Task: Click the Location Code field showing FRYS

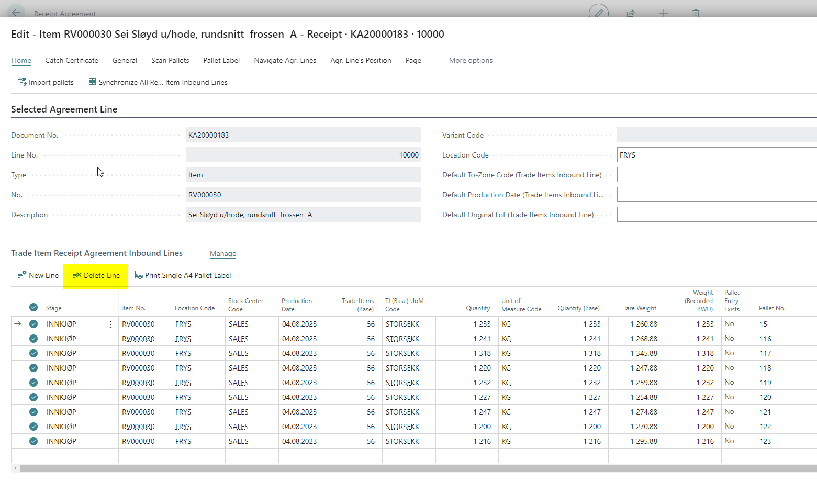Action: 717,155
